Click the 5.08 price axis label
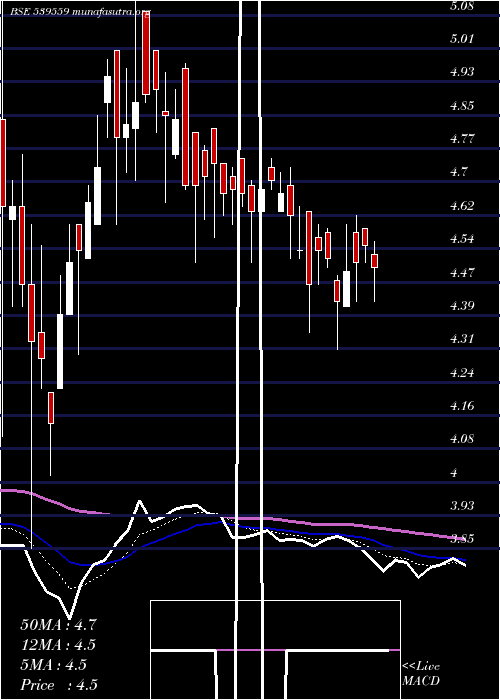 pos(462,6)
